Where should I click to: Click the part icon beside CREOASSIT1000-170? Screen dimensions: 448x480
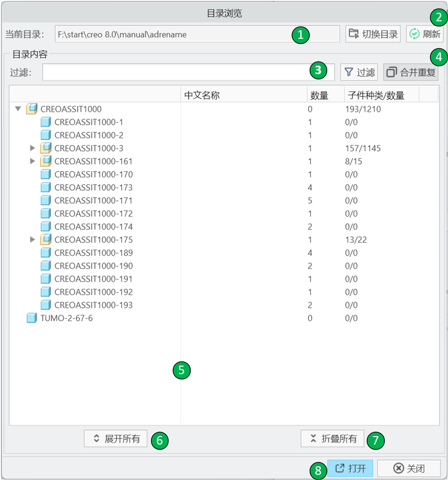(x=45, y=175)
